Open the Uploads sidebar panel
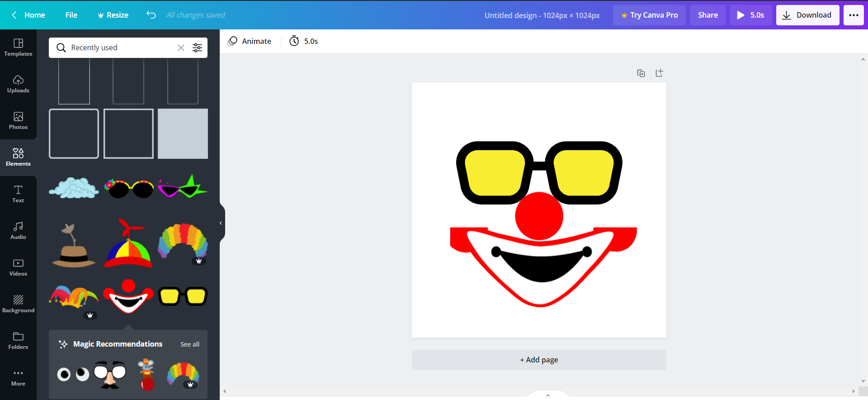This screenshot has width=868, height=400. point(18,84)
